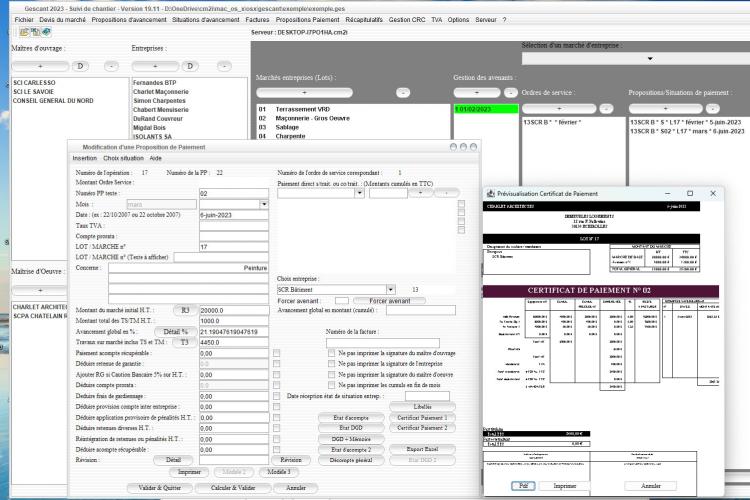The height and width of the screenshot is (500, 750).
Task: Click the R3 button beside Montant du marché initial
Action: pyautogui.click(x=185, y=310)
